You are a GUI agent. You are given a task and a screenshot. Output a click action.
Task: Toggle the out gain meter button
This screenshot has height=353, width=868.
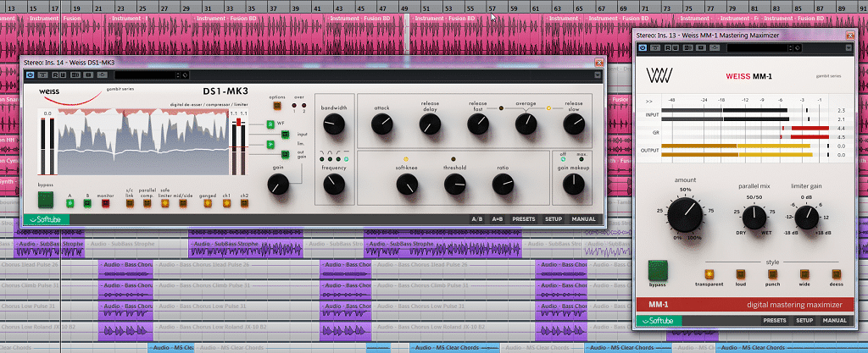pyautogui.click(x=286, y=154)
